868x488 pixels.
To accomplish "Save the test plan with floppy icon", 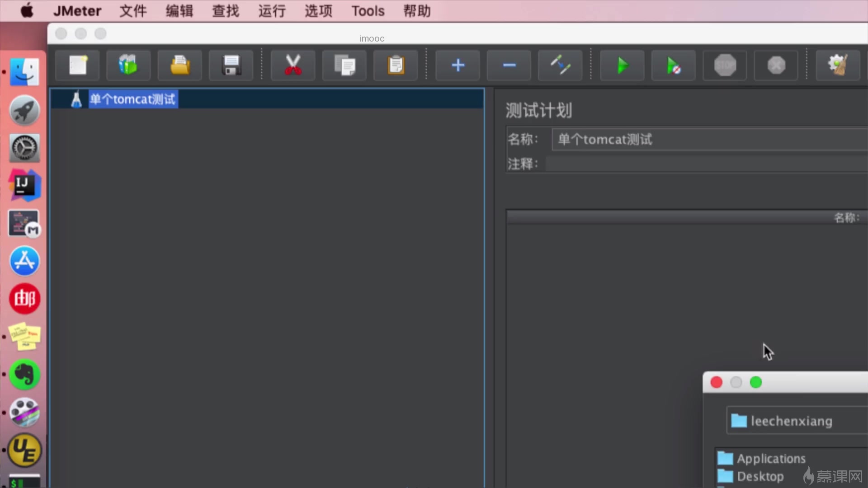I will tap(231, 66).
